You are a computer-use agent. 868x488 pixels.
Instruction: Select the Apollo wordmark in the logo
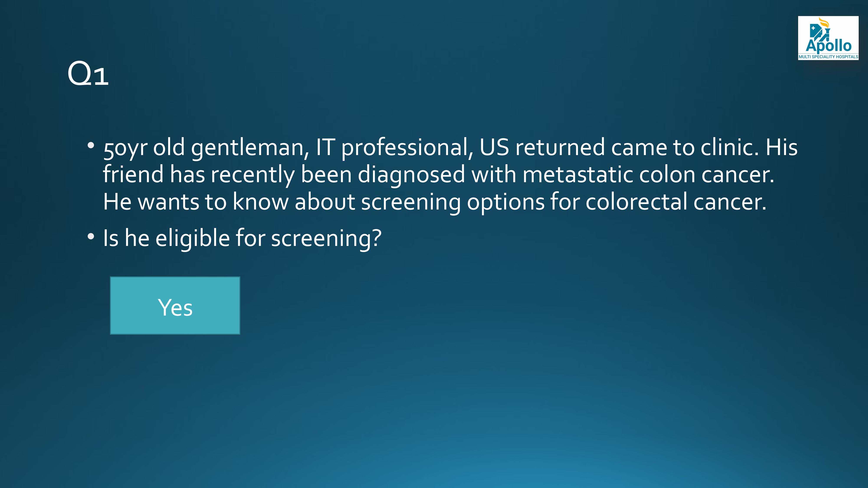click(x=828, y=46)
